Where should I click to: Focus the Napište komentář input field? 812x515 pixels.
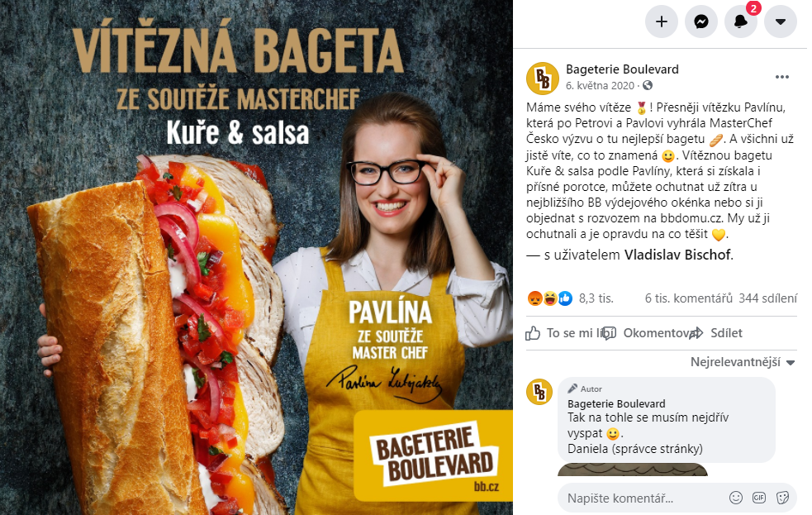(642, 498)
